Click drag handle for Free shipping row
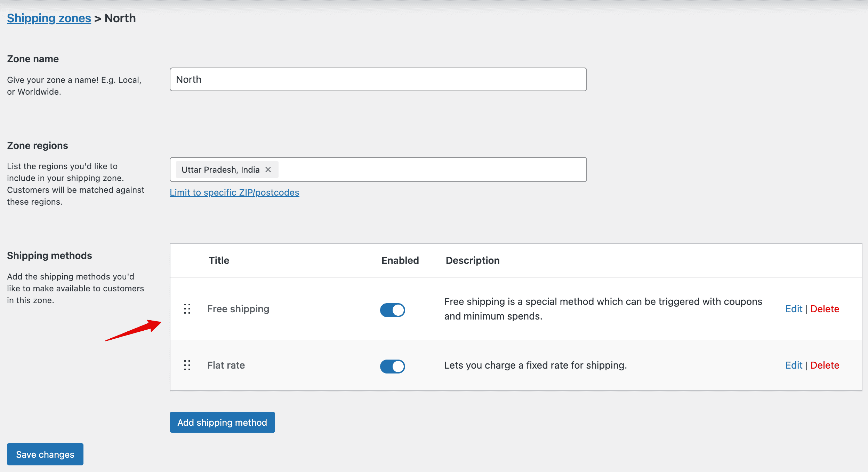Viewport: 868px width, 472px height. pos(187,309)
